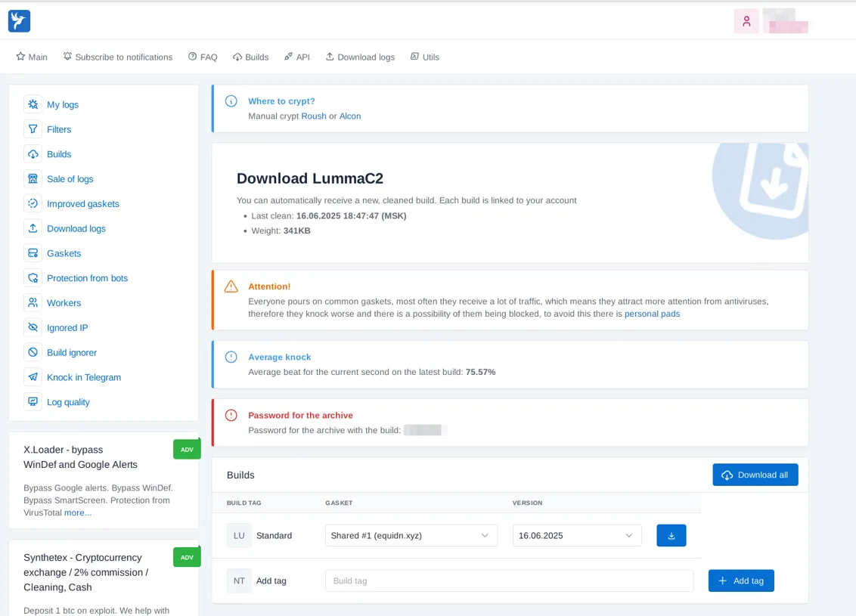856x616 pixels.
Task: Click the Password for the archive heading
Action: (x=300, y=415)
